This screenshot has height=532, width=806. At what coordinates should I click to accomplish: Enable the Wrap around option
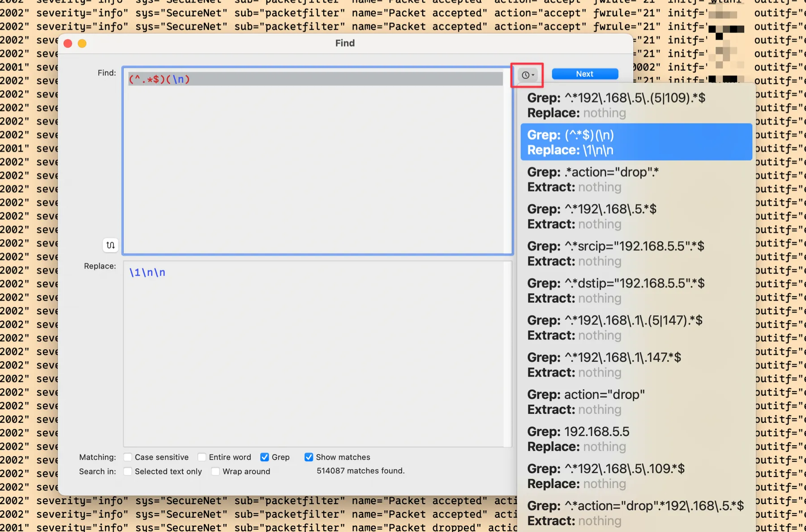(216, 471)
